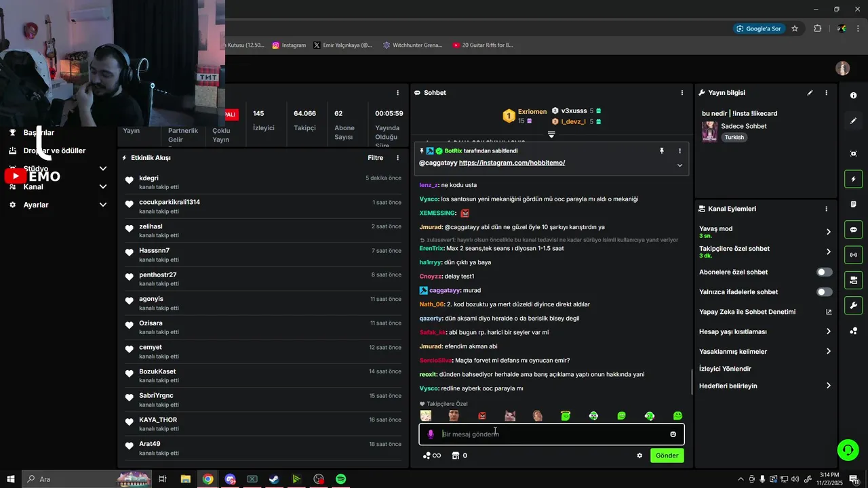Screen dimensions: 868x488
Task: Expand the Kanal sidebar section
Action: click(103, 186)
